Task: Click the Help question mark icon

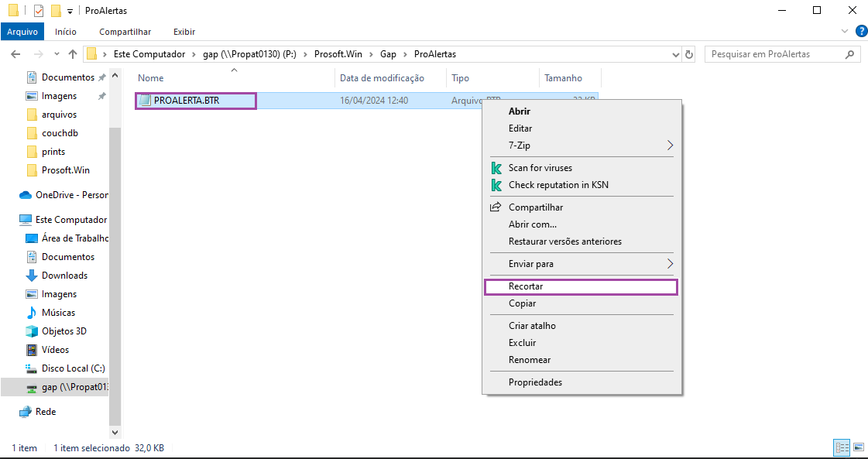Action: pyautogui.click(x=860, y=32)
